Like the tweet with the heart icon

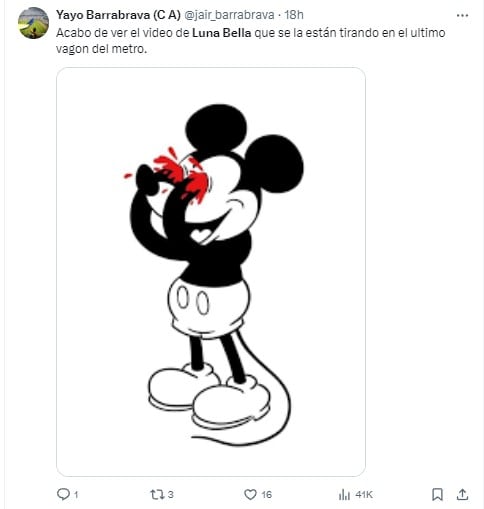tap(250, 494)
